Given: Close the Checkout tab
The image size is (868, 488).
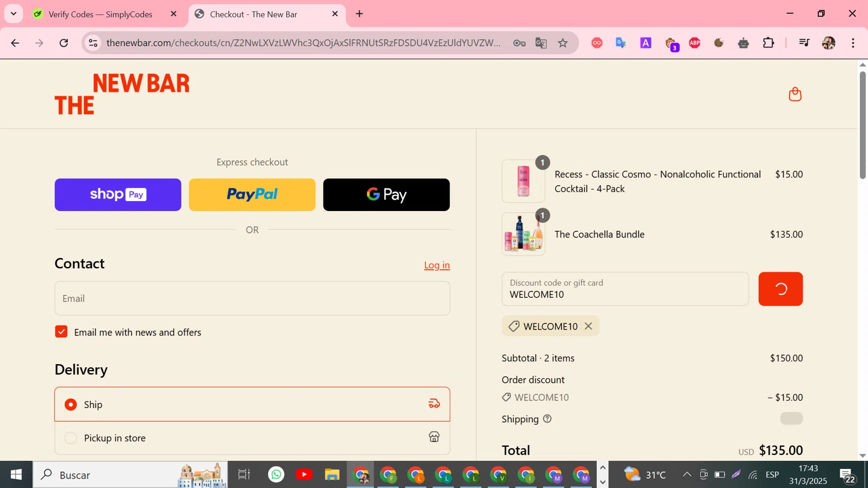Looking at the screenshot, I should (335, 14).
